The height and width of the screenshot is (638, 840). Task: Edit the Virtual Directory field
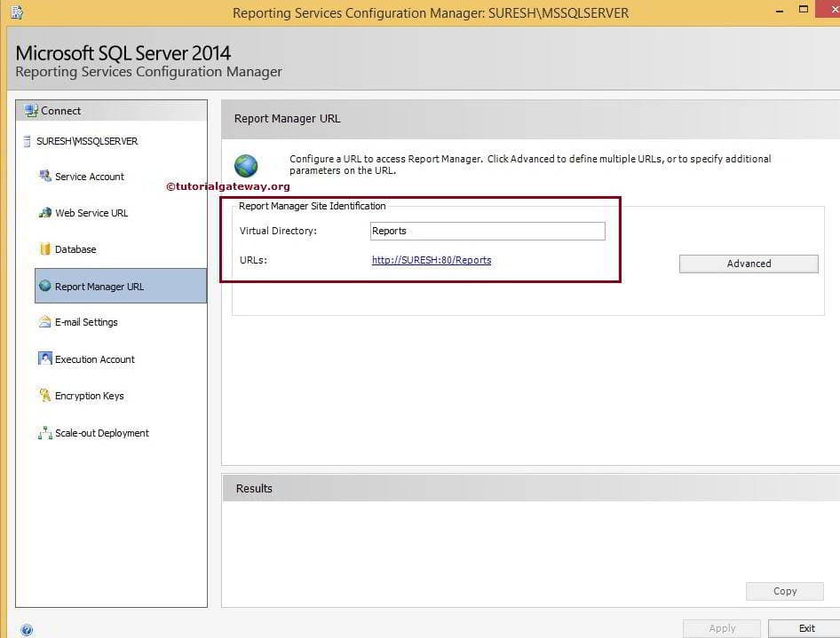click(x=487, y=231)
